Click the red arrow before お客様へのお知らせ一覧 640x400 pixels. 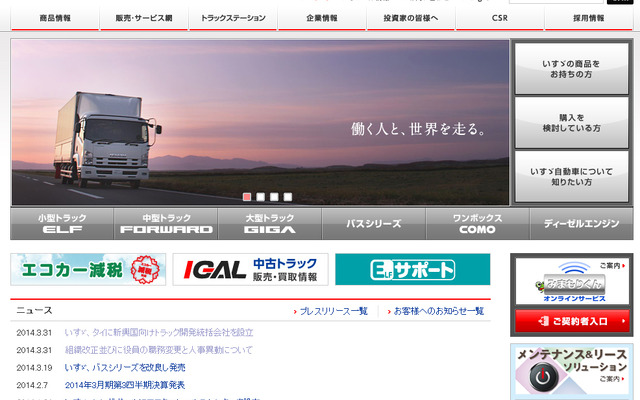(x=389, y=312)
